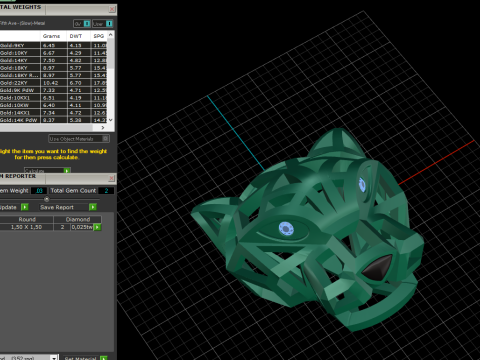Click the 10.42 grams value

[x=50, y=83]
